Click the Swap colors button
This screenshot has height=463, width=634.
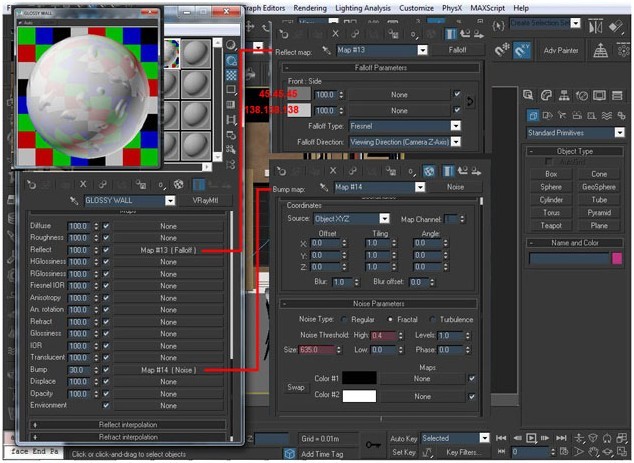coord(296,388)
